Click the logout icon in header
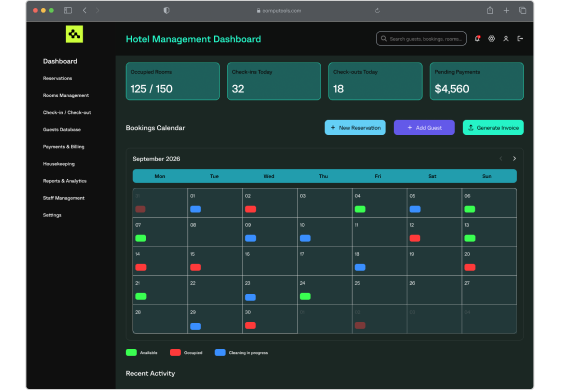The image size is (561, 390). [x=520, y=39]
